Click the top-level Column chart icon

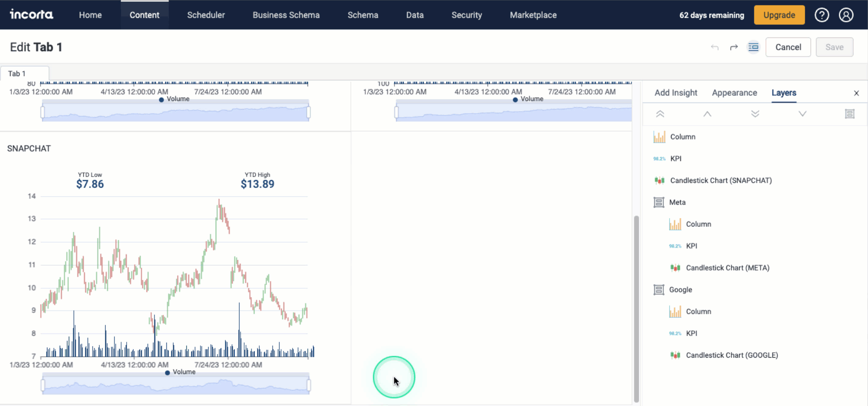click(x=659, y=137)
